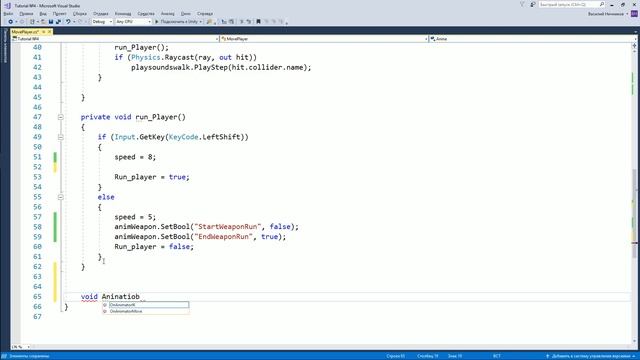
Task: Collapse the else block at line 55
Action: pyautogui.click(x=60, y=197)
